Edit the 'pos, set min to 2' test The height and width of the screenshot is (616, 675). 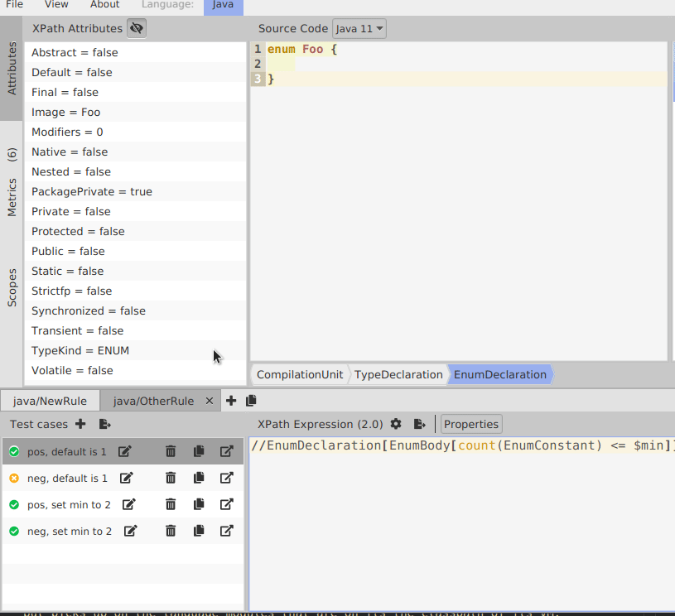point(129,504)
